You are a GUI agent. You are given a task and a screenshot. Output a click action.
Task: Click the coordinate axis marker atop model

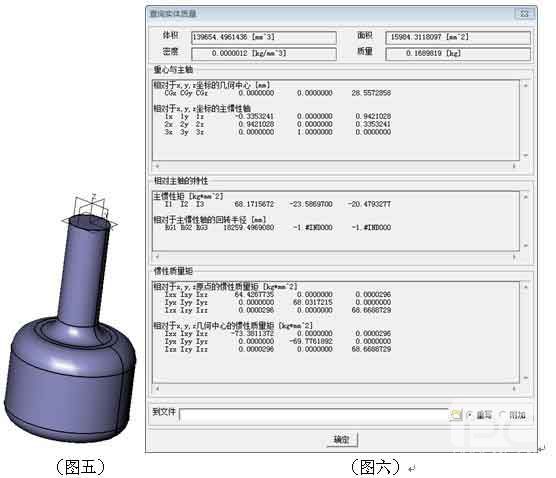click(x=90, y=212)
